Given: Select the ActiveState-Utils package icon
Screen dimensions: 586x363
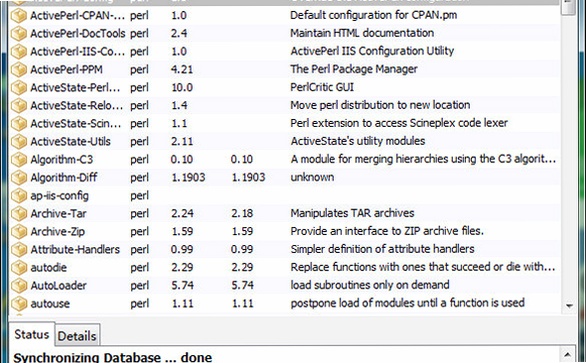Looking at the screenshot, I should 19,142.
